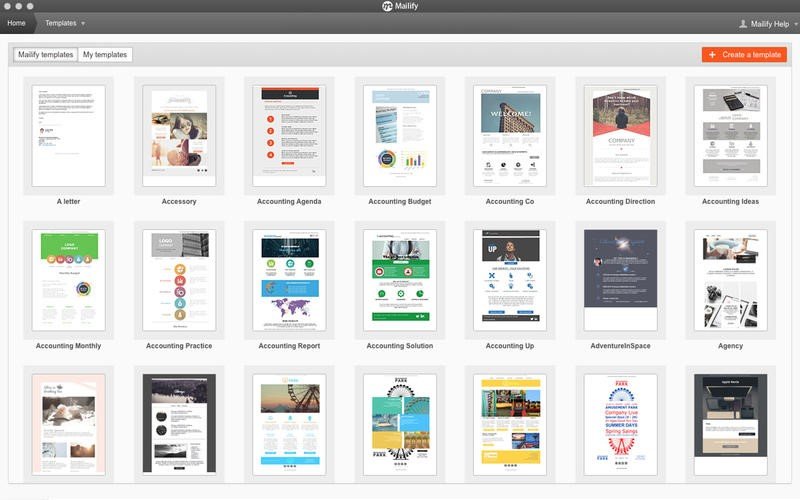Select the Accounting Report template thumbnail
The height and width of the screenshot is (500, 800).
pyautogui.click(x=289, y=280)
